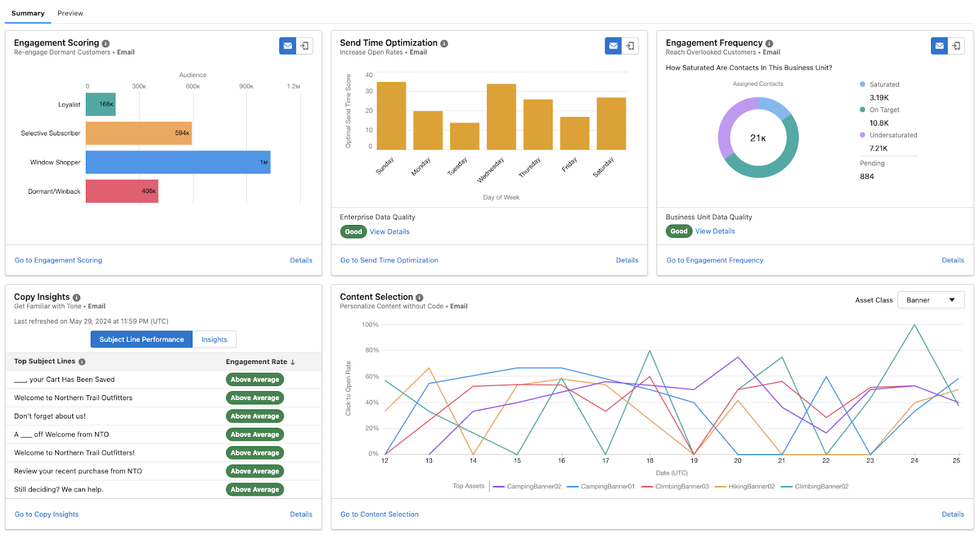Select 'Review your recent purchase from NTO'
The width and height of the screenshot is (980, 535).
click(x=78, y=471)
